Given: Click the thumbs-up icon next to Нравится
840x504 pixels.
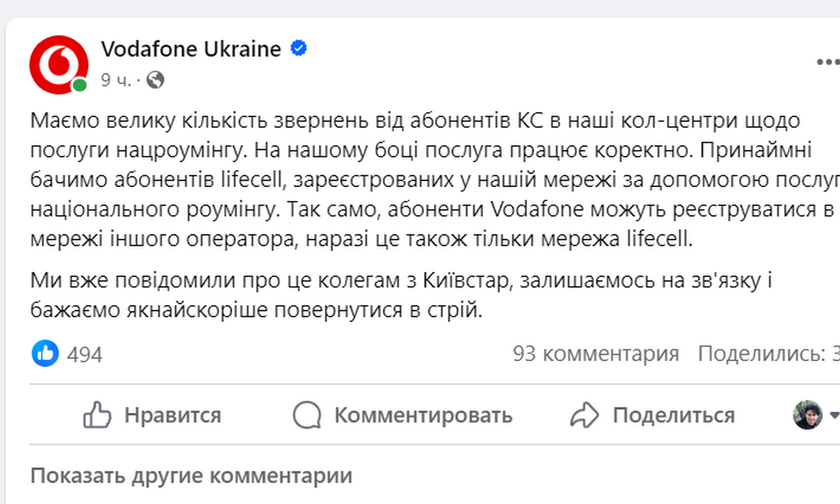Looking at the screenshot, I should click(x=97, y=415).
